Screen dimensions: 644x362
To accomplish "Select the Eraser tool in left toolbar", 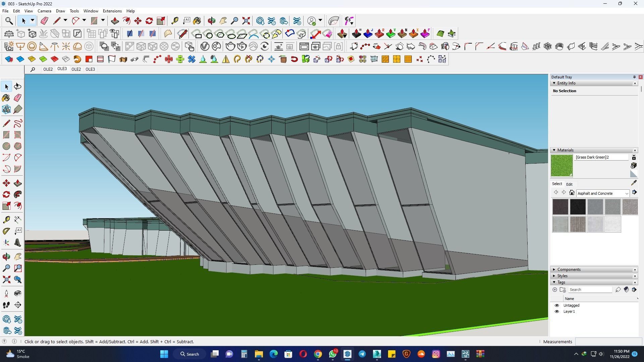I will 18,98.
